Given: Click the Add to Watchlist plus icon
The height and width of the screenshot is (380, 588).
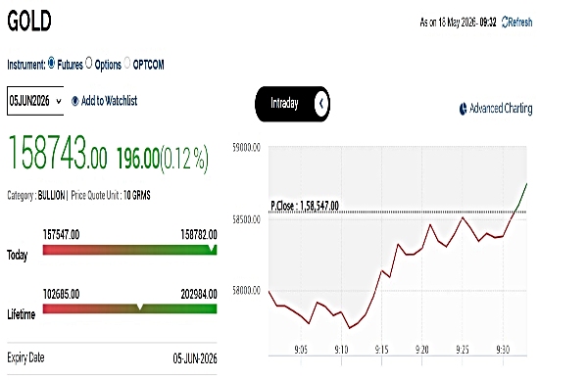Looking at the screenshot, I should click(75, 101).
